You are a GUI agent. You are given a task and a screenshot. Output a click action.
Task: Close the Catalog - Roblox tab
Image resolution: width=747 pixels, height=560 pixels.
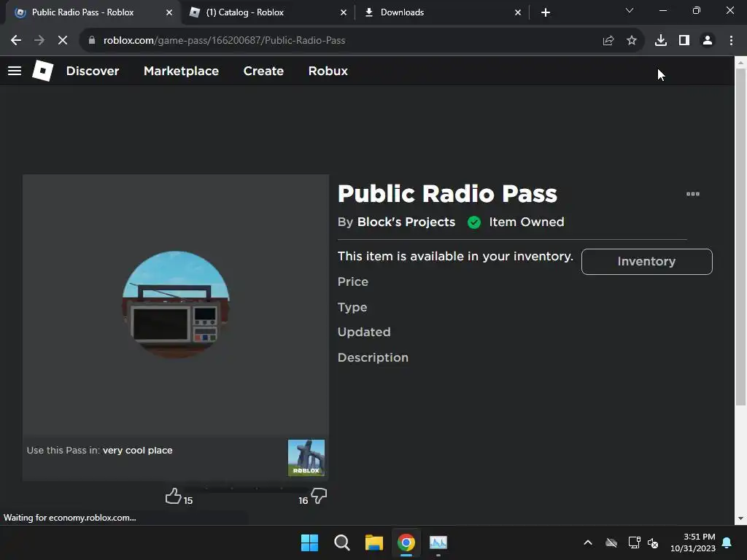(344, 12)
